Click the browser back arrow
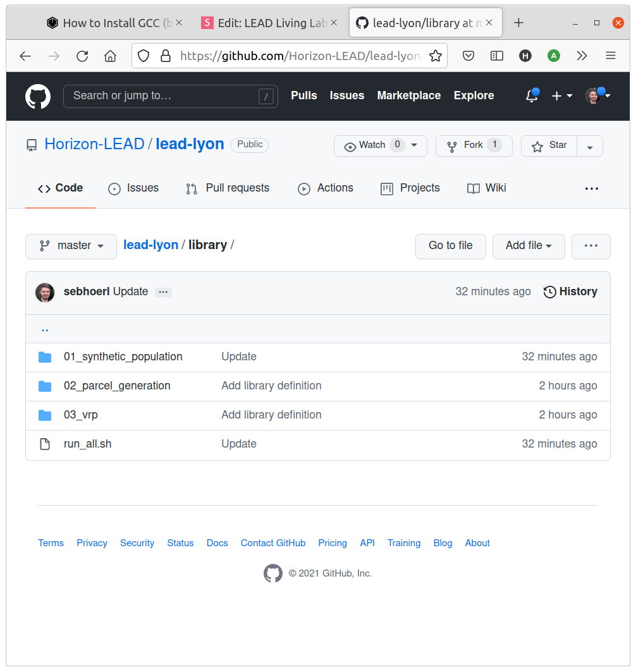 coord(25,56)
